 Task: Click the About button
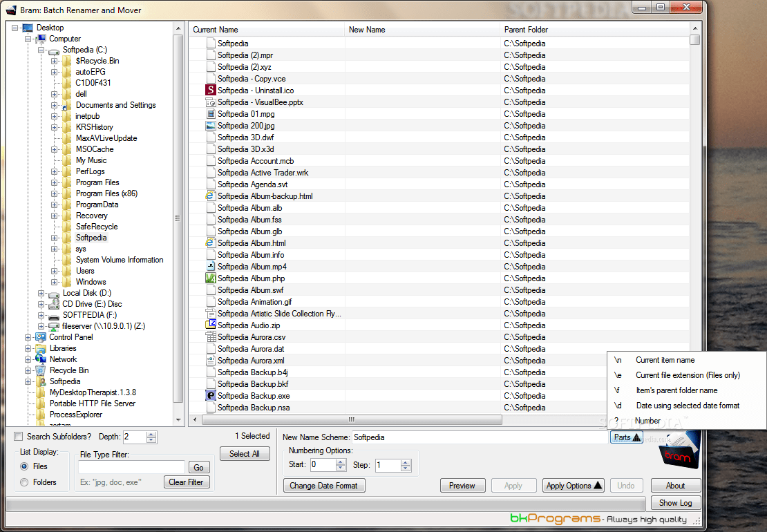pyautogui.click(x=676, y=486)
